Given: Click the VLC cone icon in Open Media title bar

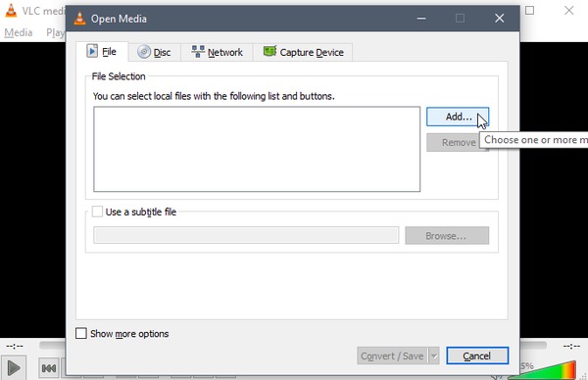Looking at the screenshot, I should [x=79, y=18].
